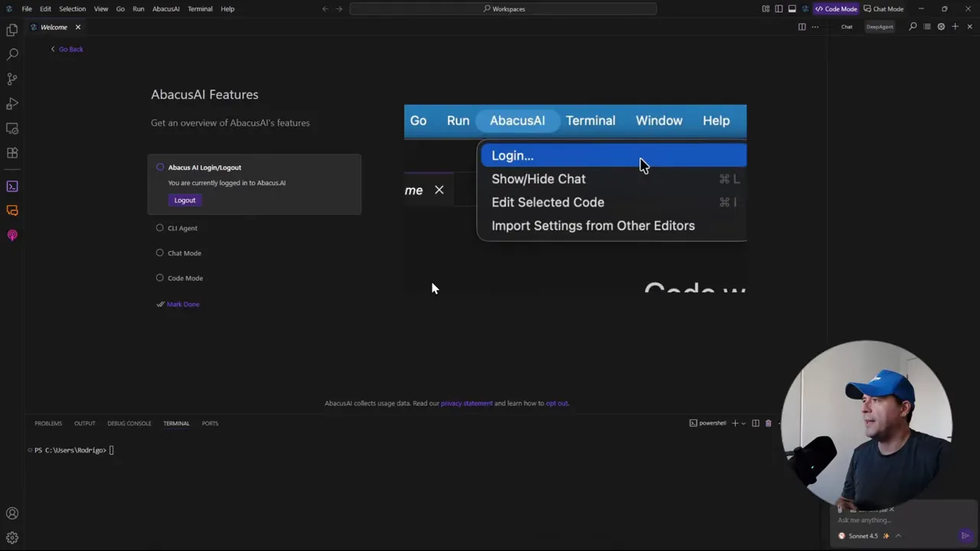
Task: Switch to Chat Mode in title bar
Action: point(884,8)
